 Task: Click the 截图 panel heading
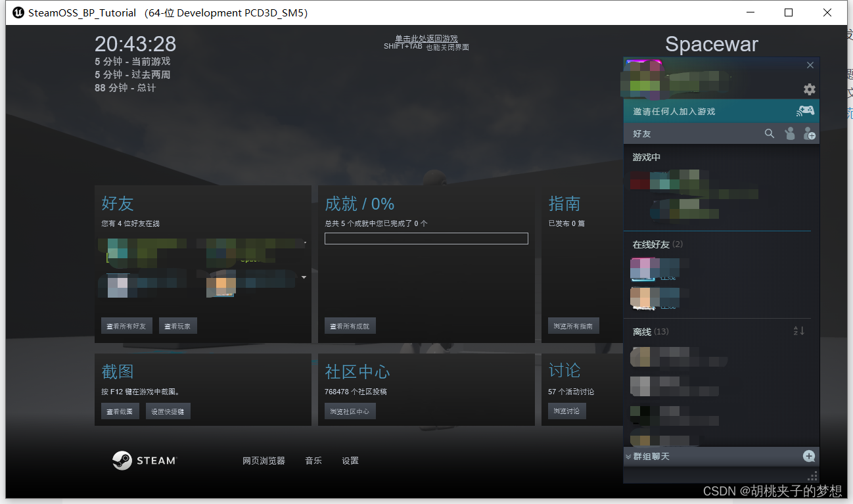118,372
